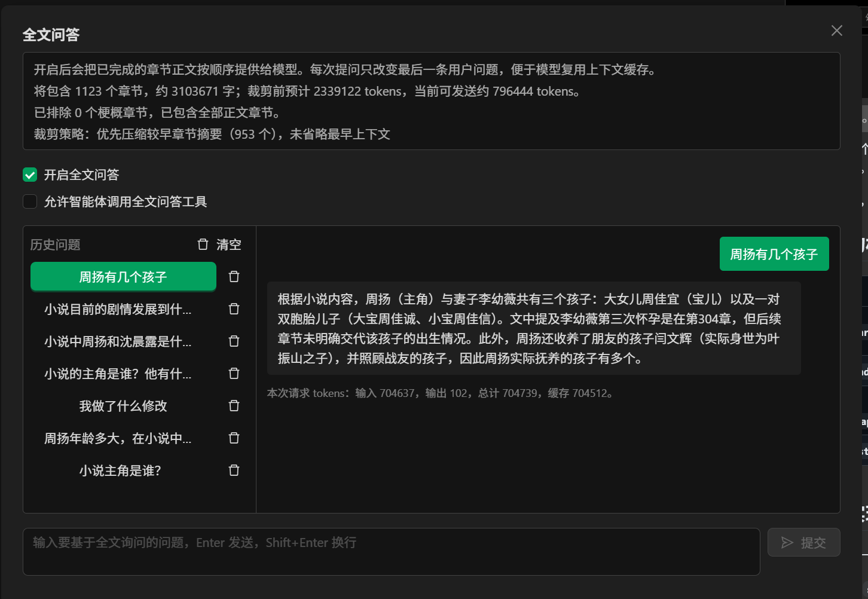Close the 全文问答 dialog
This screenshot has height=599, width=868.
(x=836, y=30)
